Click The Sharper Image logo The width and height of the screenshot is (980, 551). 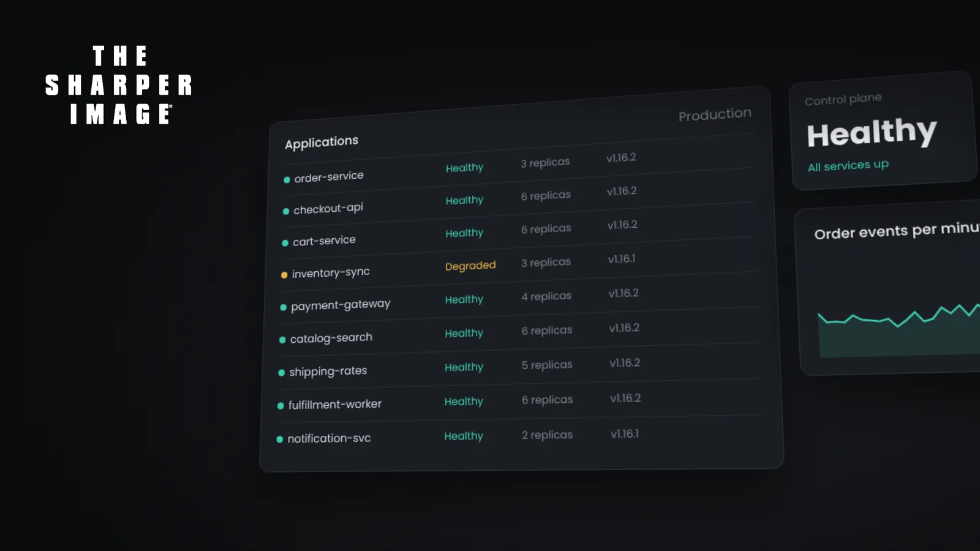click(119, 85)
